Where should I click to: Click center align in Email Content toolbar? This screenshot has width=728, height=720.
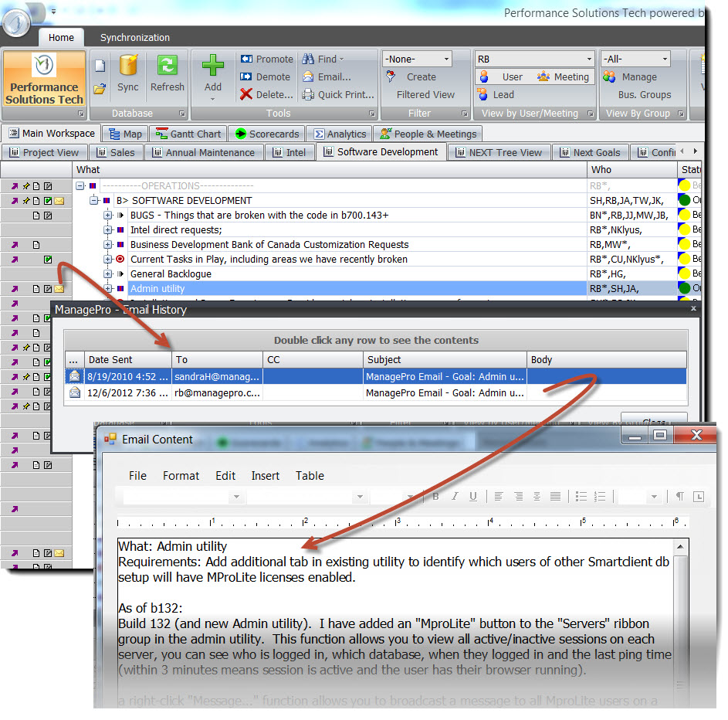pyautogui.click(x=537, y=496)
